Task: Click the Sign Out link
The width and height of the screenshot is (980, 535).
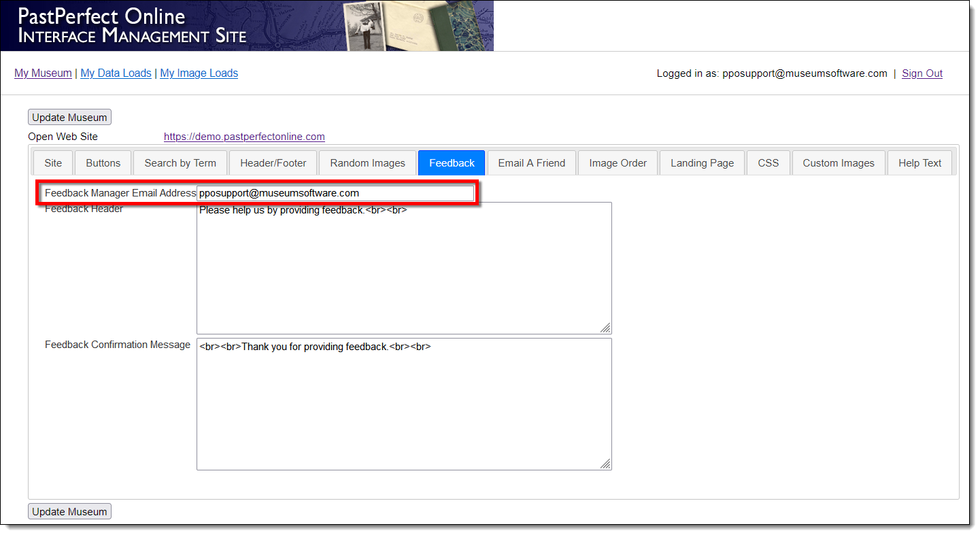Action: pos(922,73)
